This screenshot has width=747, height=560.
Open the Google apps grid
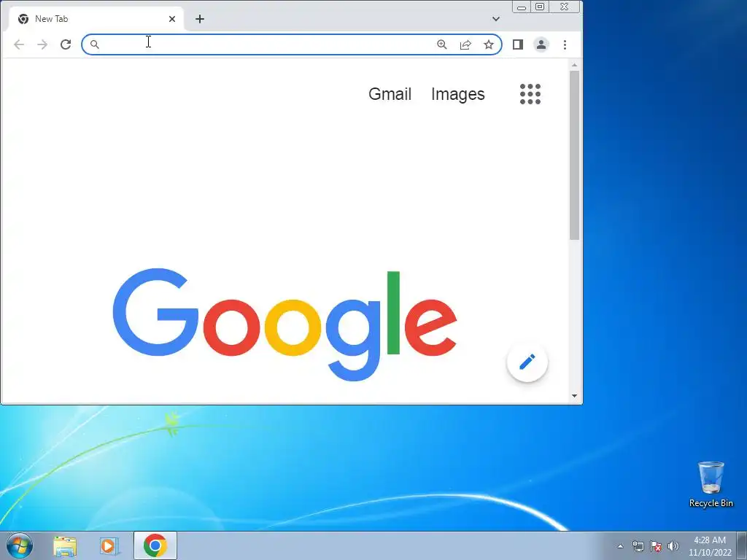click(530, 94)
